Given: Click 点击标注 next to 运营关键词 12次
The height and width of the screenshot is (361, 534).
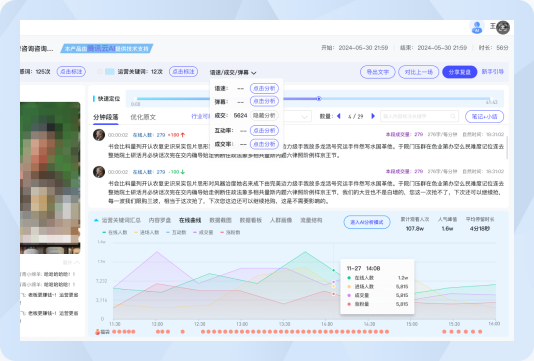Looking at the screenshot, I should point(184,72).
